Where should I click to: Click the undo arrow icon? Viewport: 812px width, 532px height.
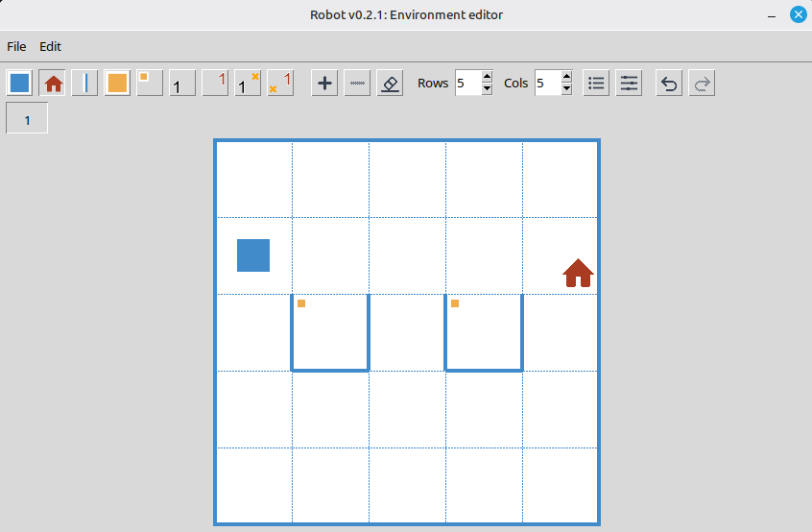(x=669, y=83)
